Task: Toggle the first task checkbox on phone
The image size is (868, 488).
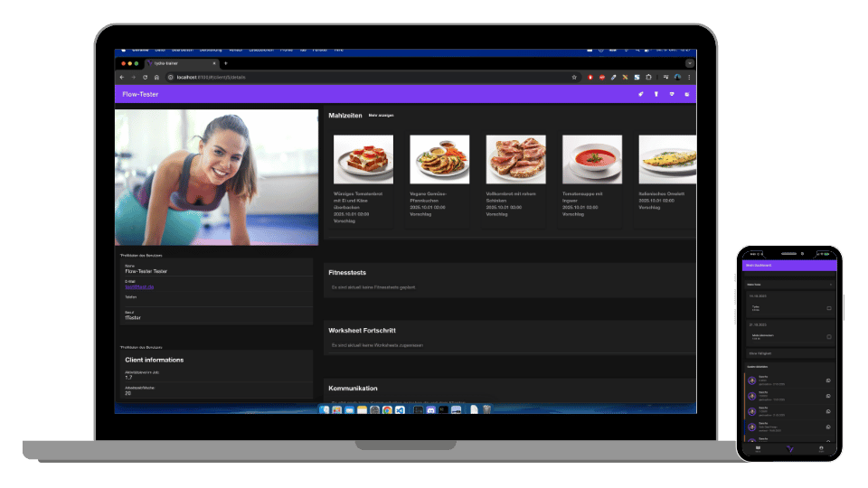Action: [x=829, y=308]
